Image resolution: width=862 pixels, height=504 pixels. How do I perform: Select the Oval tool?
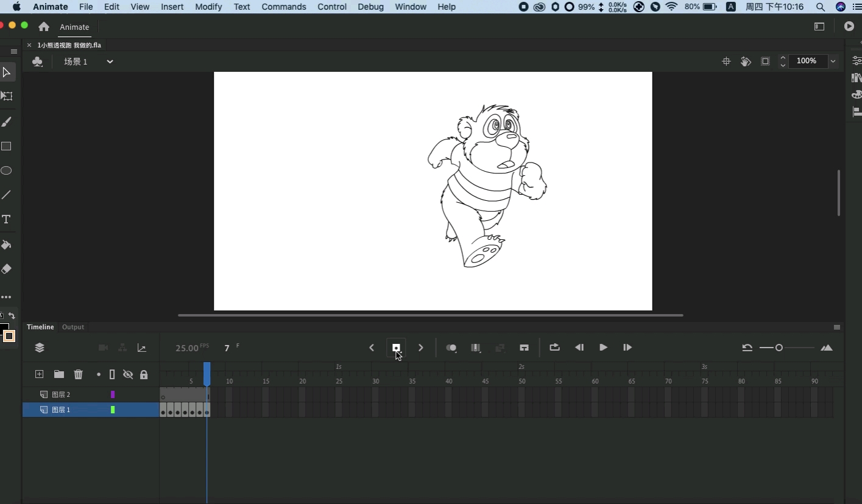[x=7, y=170]
